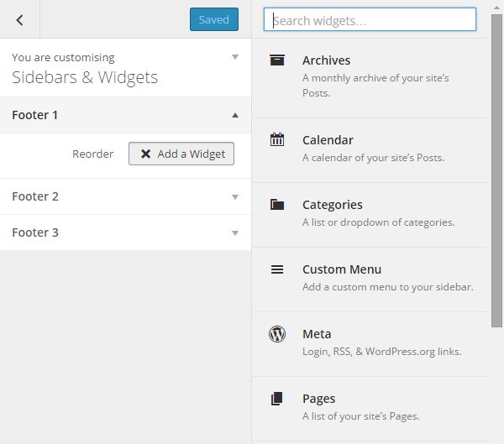Click the Pages widget icon
The height and width of the screenshot is (444, 504).
pos(276,399)
